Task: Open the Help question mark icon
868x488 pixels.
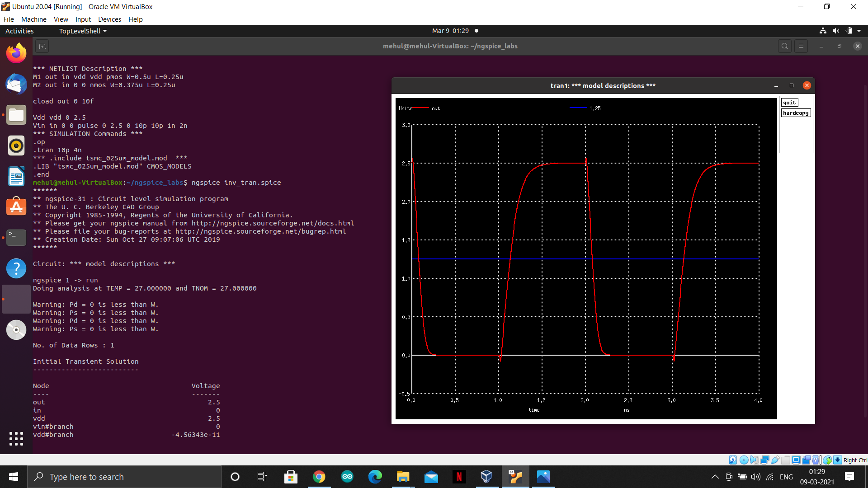Action: click(x=16, y=268)
